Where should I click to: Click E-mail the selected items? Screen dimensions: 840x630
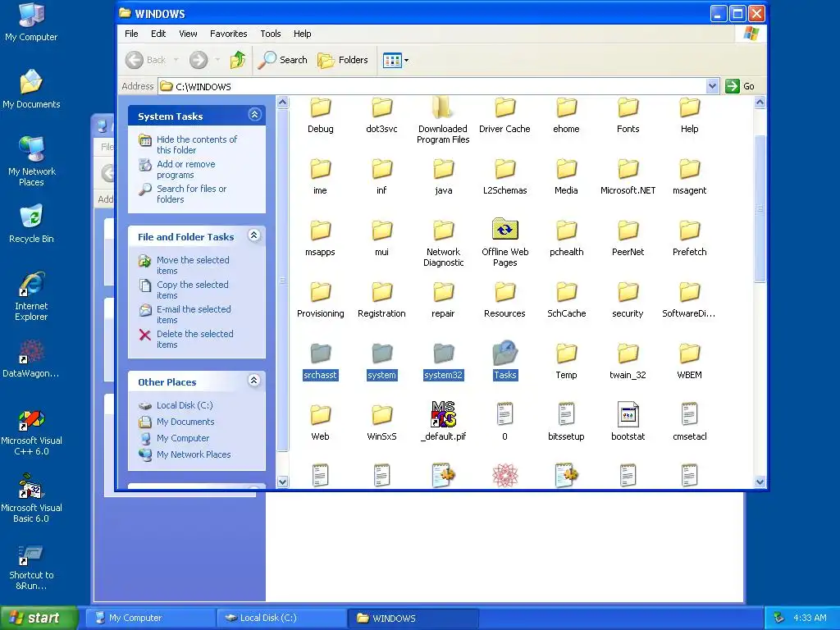click(194, 314)
